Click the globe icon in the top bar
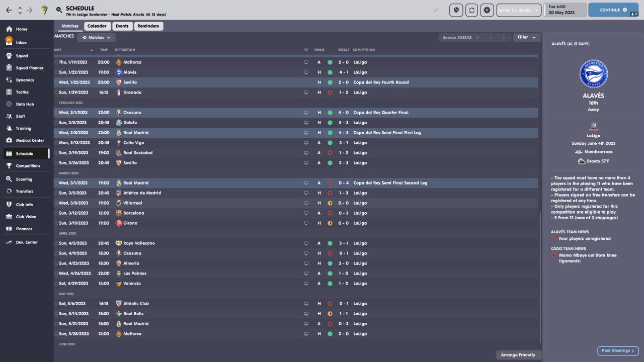The height and width of the screenshot is (362, 644). tap(456, 10)
